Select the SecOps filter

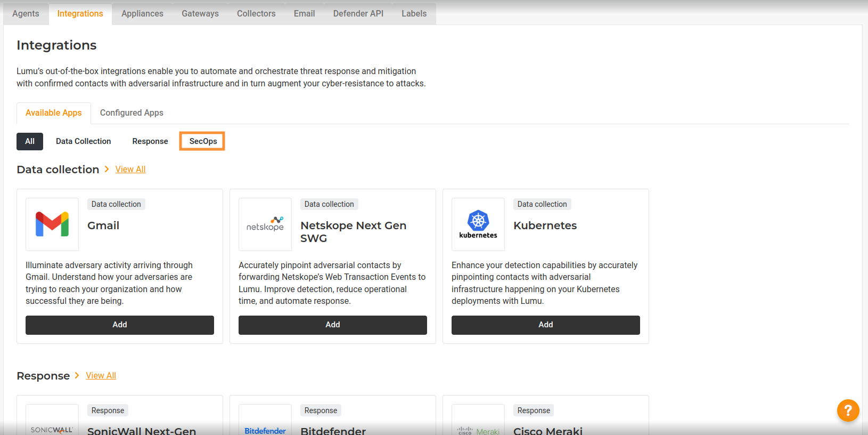(x=203, y=141)
